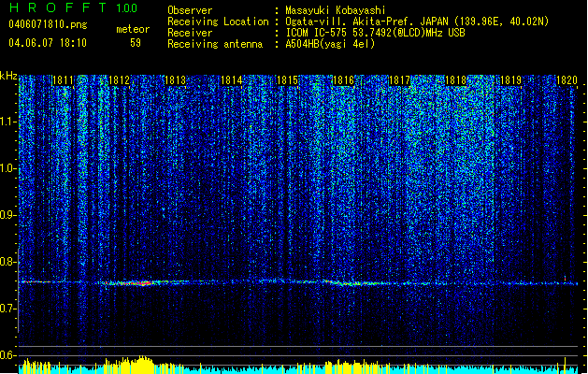This screenshot has width=588, height=374.
Task: Click the 1816 time marker
Action: [x=343, y=80]
